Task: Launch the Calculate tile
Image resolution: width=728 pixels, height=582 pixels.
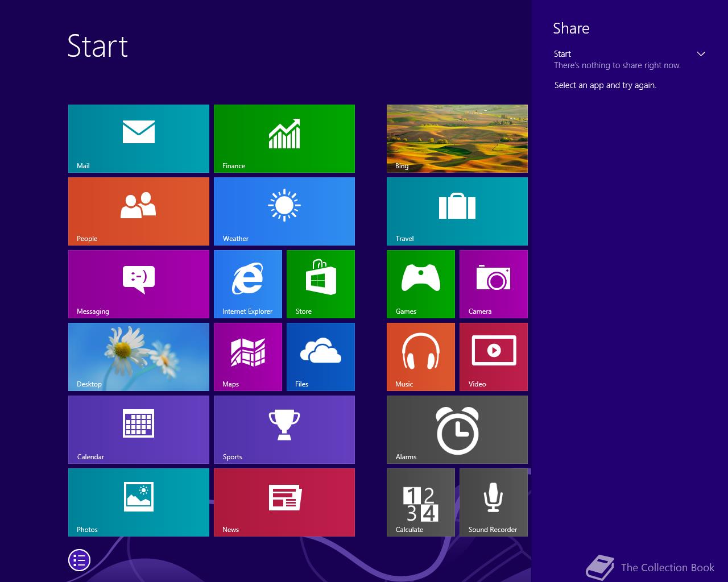Action: [x=421, y=502]
